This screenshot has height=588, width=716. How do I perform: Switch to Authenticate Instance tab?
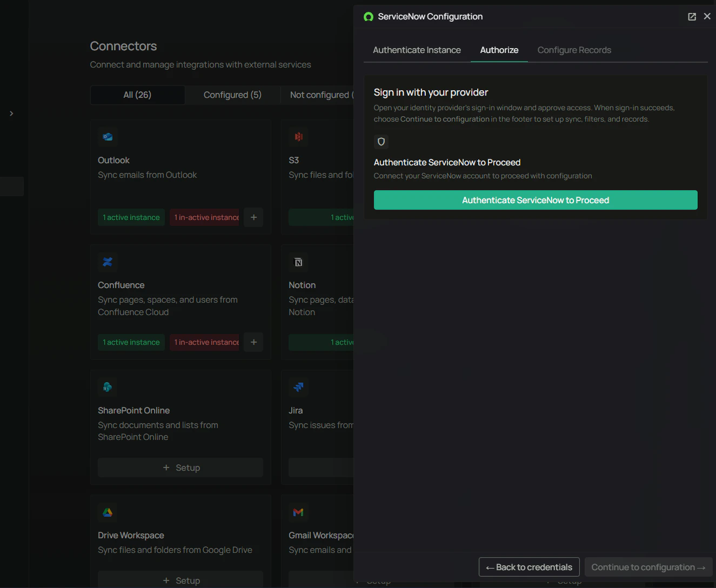tap(417, 50)
